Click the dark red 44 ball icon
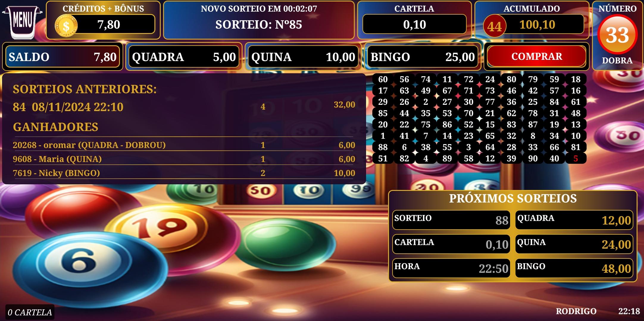The image size is (644, 321). (x=494, y=26)
